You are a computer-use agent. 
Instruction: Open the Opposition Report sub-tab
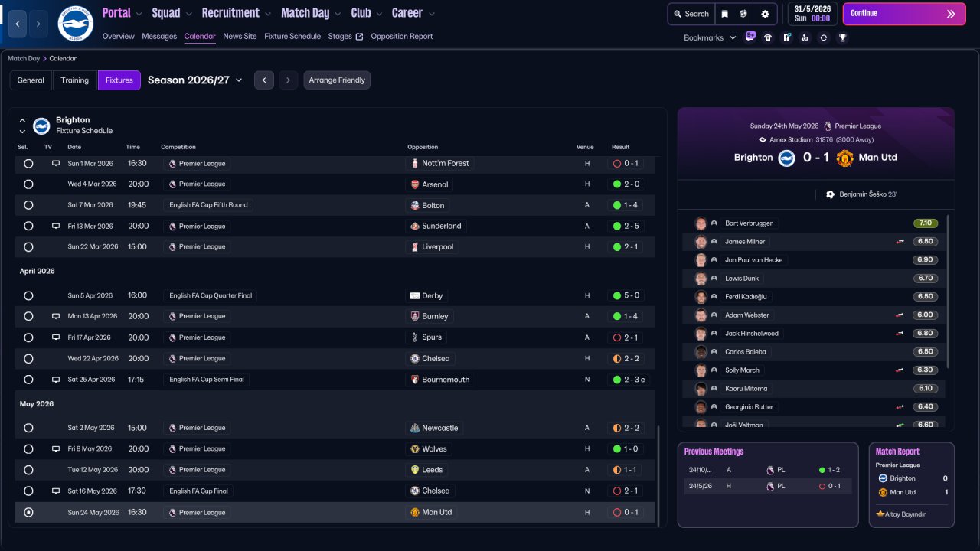click(x=402, y=36)
